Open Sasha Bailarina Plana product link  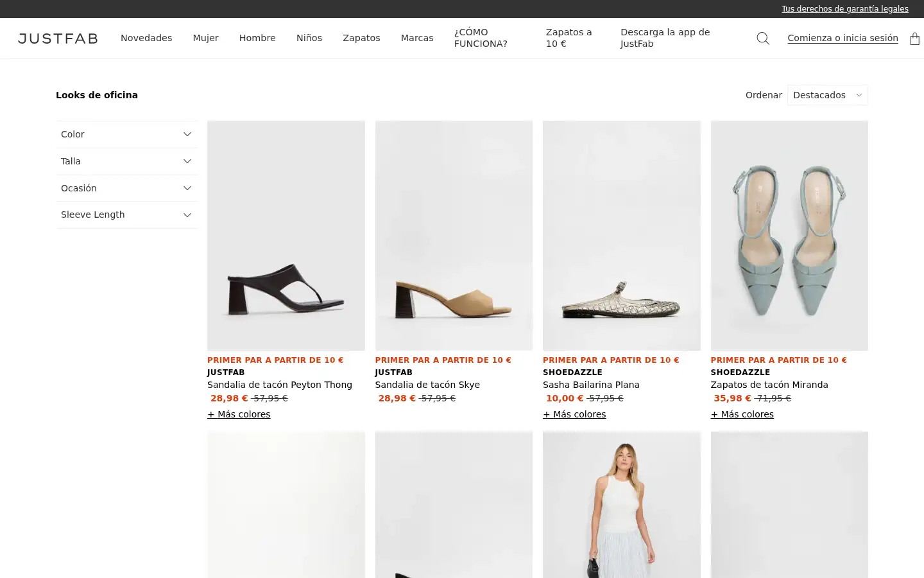[591, 385]
